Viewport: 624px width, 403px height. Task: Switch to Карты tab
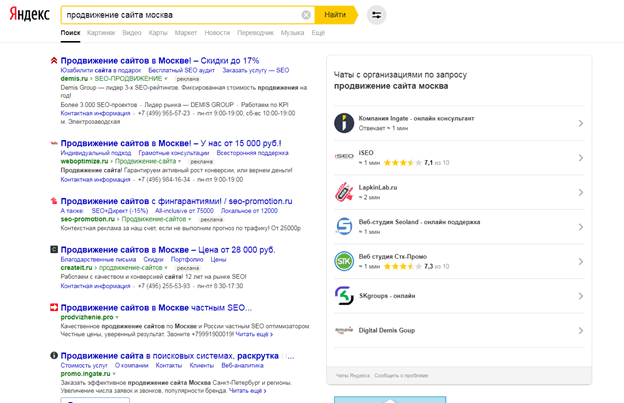click(158, 33)
